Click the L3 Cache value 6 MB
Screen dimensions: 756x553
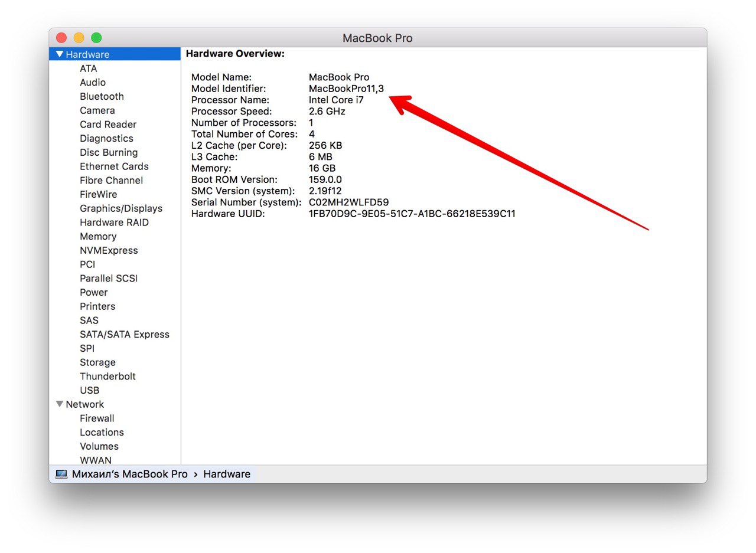321,157
